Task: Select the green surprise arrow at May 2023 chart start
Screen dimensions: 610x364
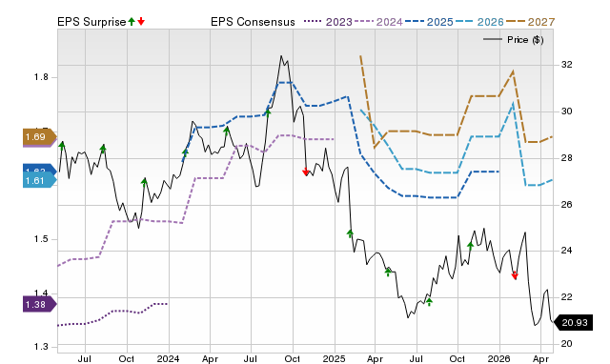Action: click(62, 146)
